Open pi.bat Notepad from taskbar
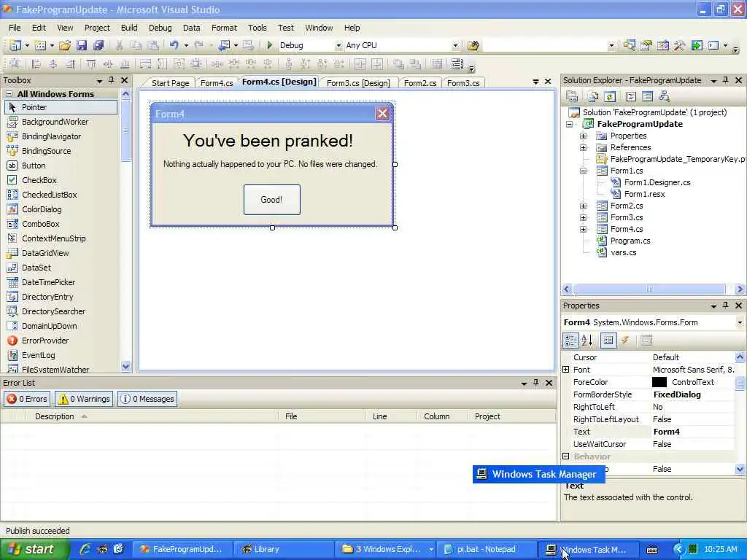The image size is (747, 560). tap(485, 550)
